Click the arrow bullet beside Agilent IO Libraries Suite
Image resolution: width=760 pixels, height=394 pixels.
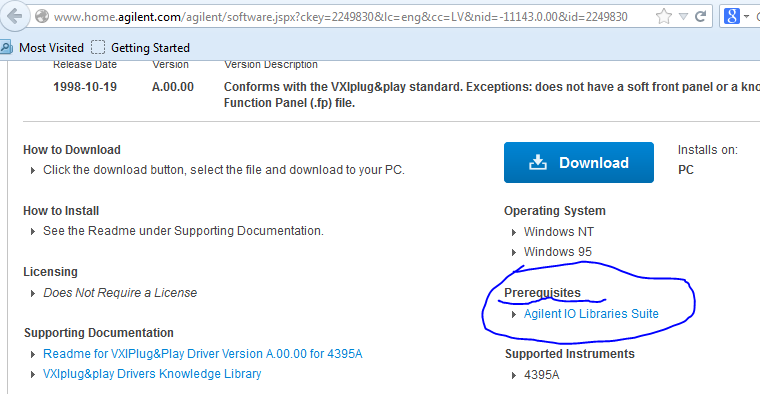coord(514,315)
